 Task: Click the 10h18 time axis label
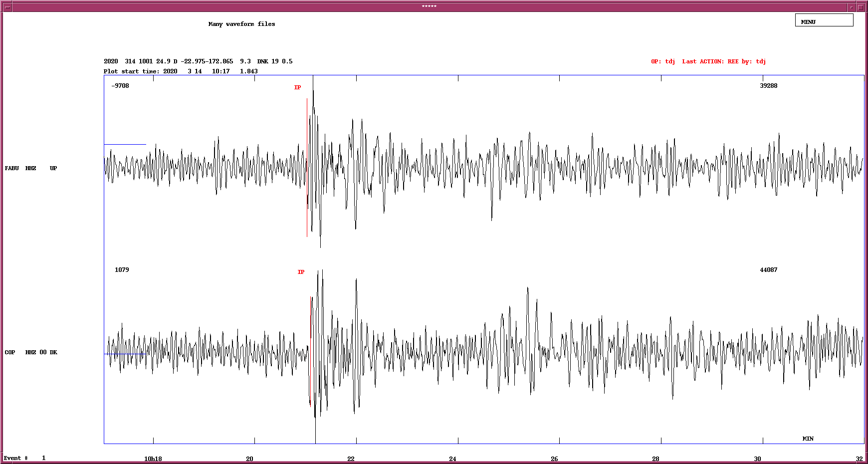point(152,458)
